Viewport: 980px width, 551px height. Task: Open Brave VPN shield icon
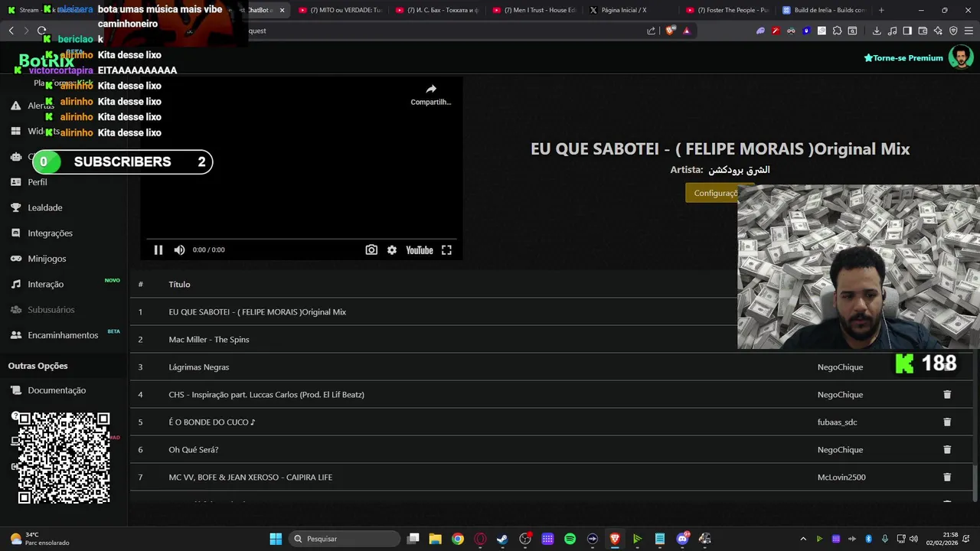click(x=953, y=31)
